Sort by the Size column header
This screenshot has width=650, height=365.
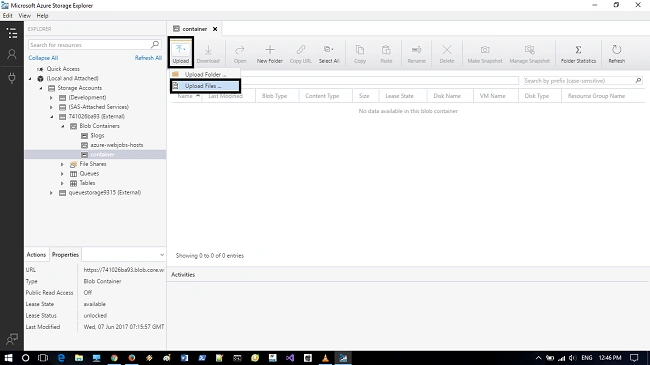(364, 96)
